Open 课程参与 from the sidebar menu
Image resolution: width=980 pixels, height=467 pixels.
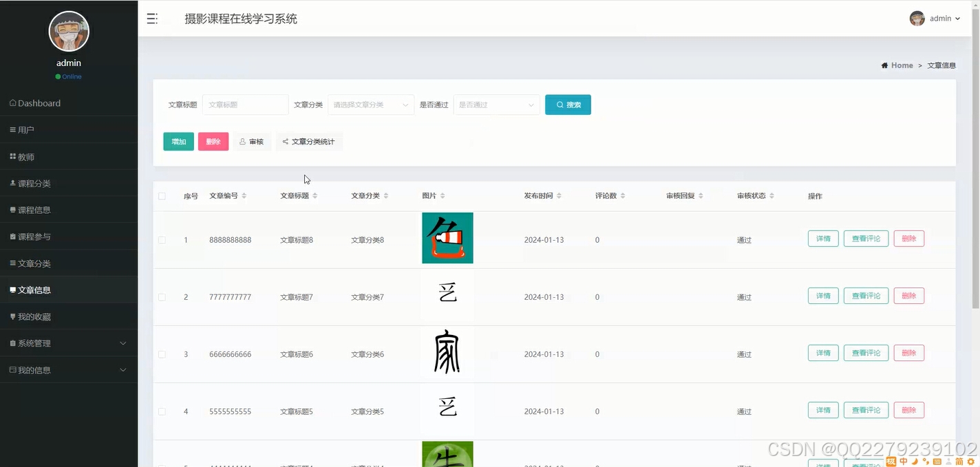click(x=36, y=236)
